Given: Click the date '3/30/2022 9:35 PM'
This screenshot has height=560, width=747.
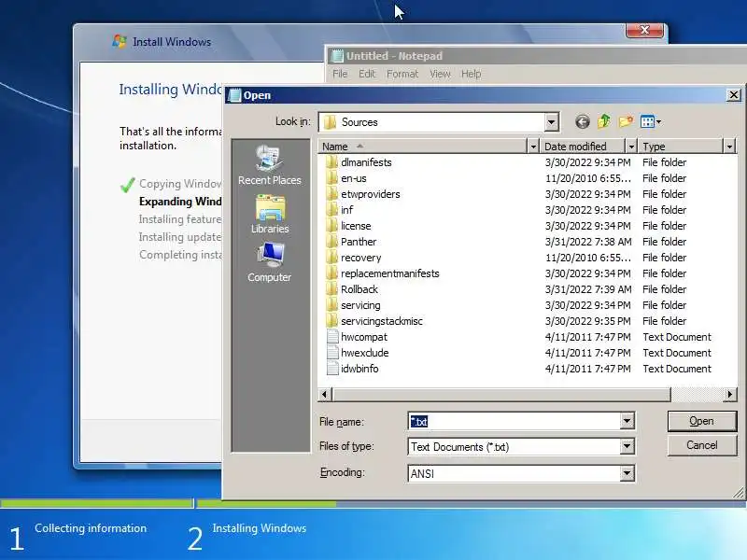Looking at the screenshot, I should (x=588, y=321).
